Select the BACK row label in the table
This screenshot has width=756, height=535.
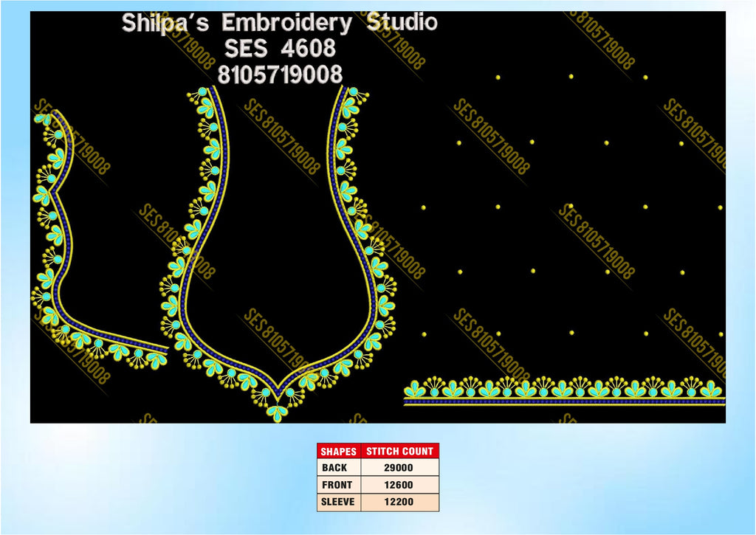point(334,468)
